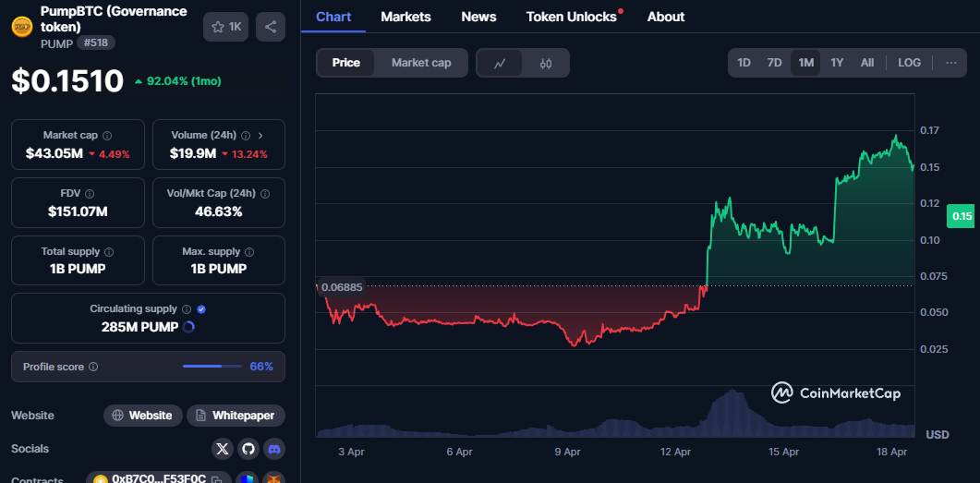
Task: Open the About tab
Action: [x=666, y=17]
